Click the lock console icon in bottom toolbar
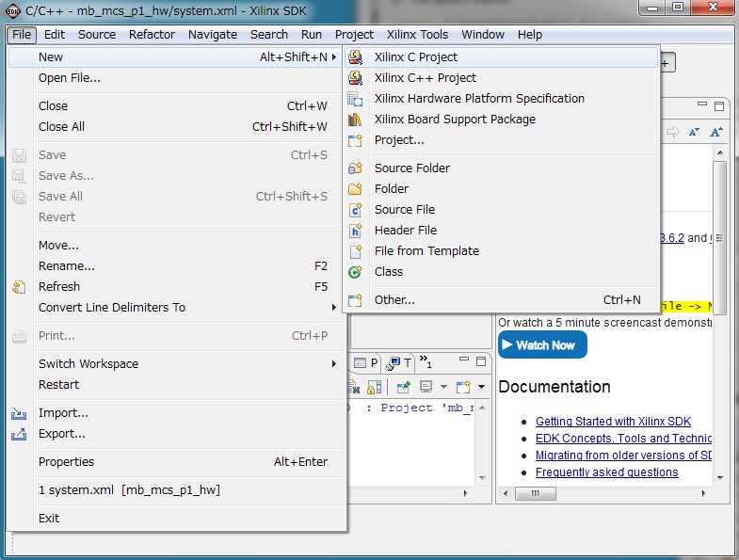 (375, 388)
